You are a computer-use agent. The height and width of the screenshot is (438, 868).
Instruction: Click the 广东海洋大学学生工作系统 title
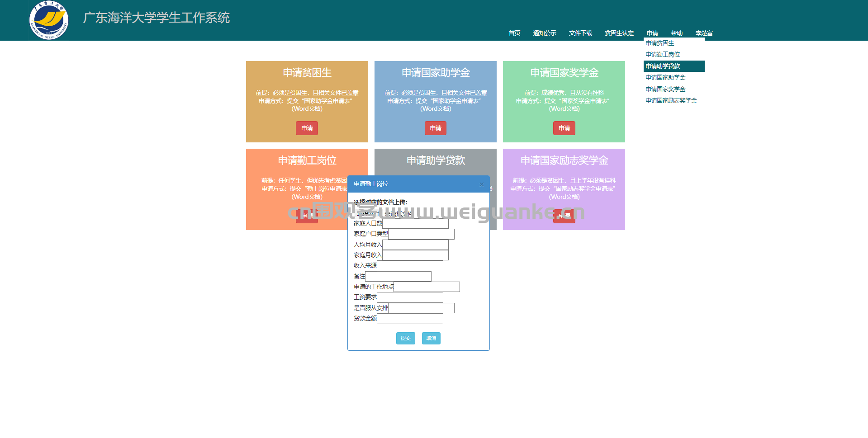click(156, 18)
